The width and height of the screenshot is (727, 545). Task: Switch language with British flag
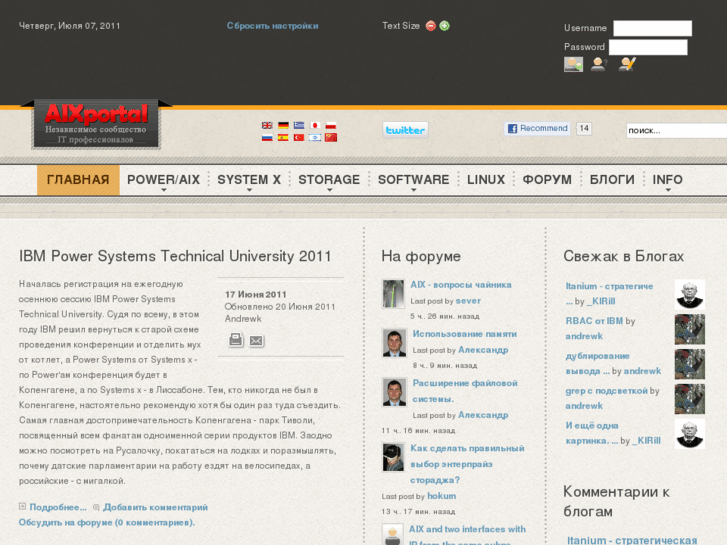point(267,125)
